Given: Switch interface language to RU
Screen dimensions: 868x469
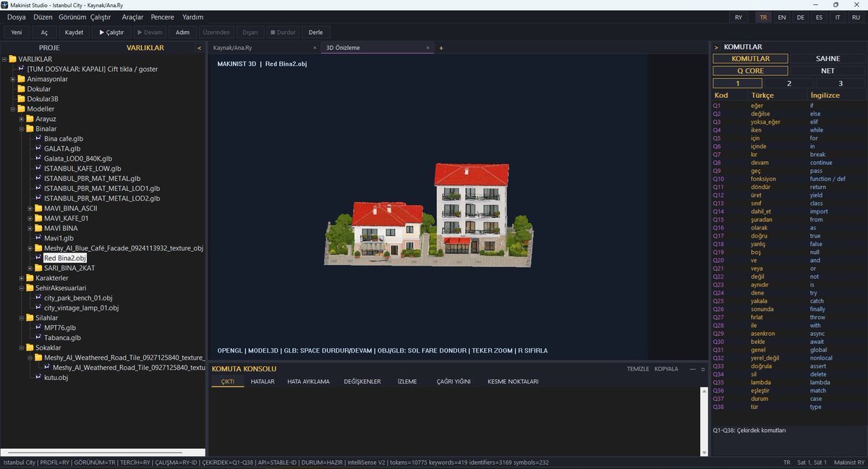Looking at the screenshot, I should pos(856,17).
